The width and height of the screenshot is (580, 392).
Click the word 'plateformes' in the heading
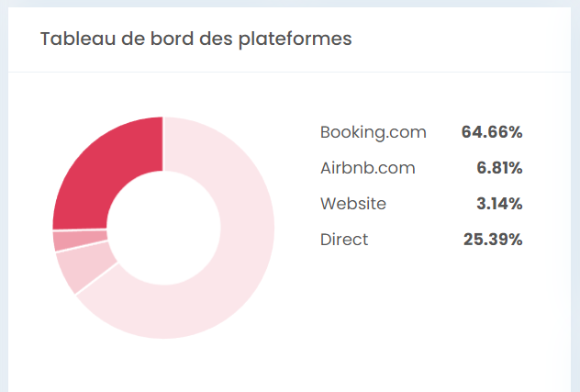point(296,39)
